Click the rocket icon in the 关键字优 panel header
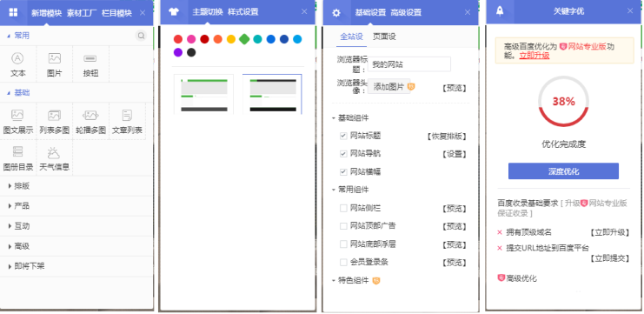644x314 pixels. pos(500,11)
